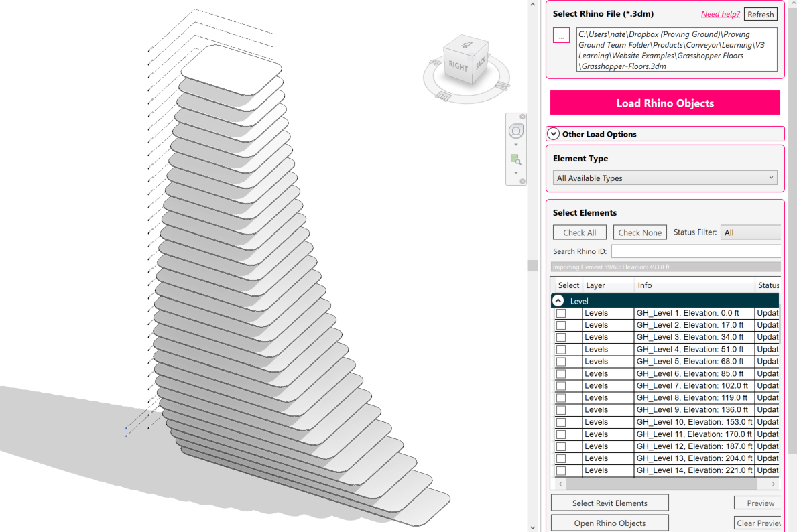
Task: Collapse the Level group in the elements list
Action: coord(558,300)
